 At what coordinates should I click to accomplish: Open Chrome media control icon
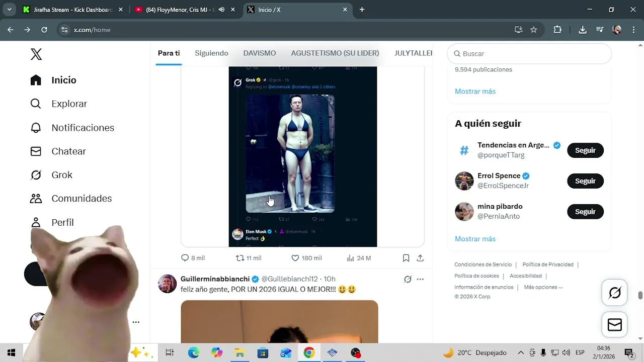coord(600,30)
